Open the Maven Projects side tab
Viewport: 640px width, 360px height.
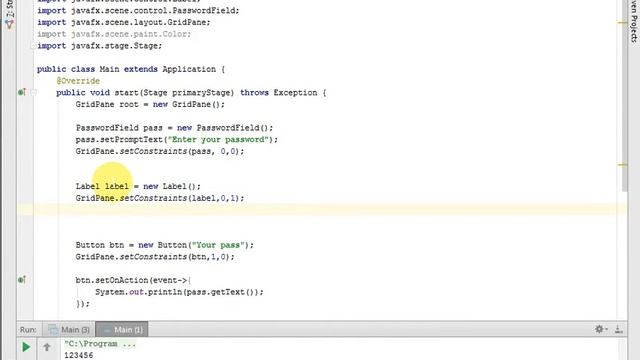pos(634,21)
